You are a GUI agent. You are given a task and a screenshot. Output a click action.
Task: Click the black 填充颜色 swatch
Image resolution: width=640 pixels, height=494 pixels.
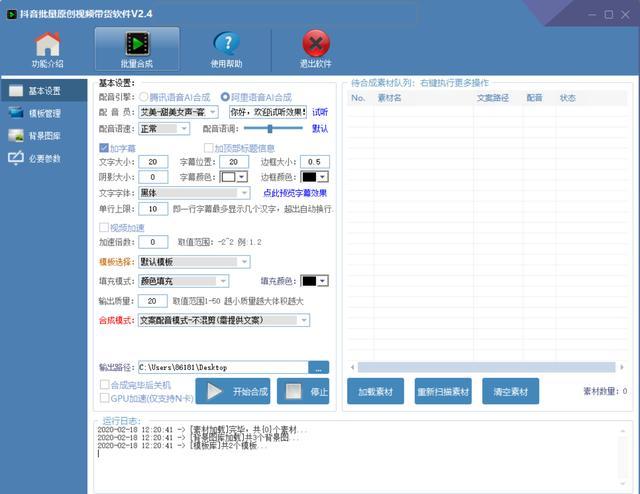(x=309, y=281)
